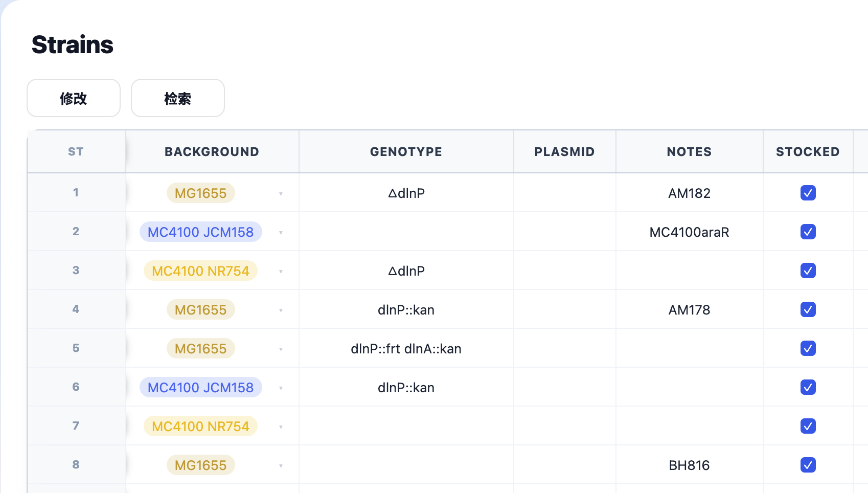Screen dimensions: 868x493
Task: Open background dropdown arrow in row 3
Action: [281, 272]
